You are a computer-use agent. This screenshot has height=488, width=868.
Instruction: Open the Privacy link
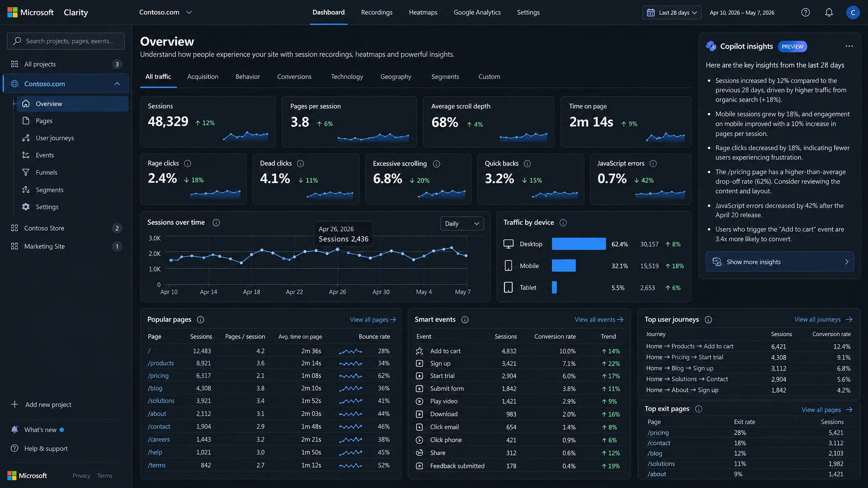click(81, 476)
